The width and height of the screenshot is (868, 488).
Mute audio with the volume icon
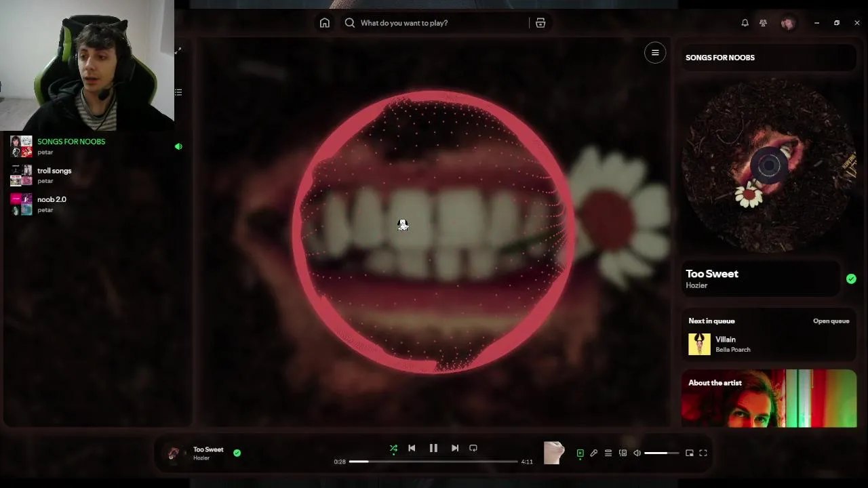tap(637, 453)
